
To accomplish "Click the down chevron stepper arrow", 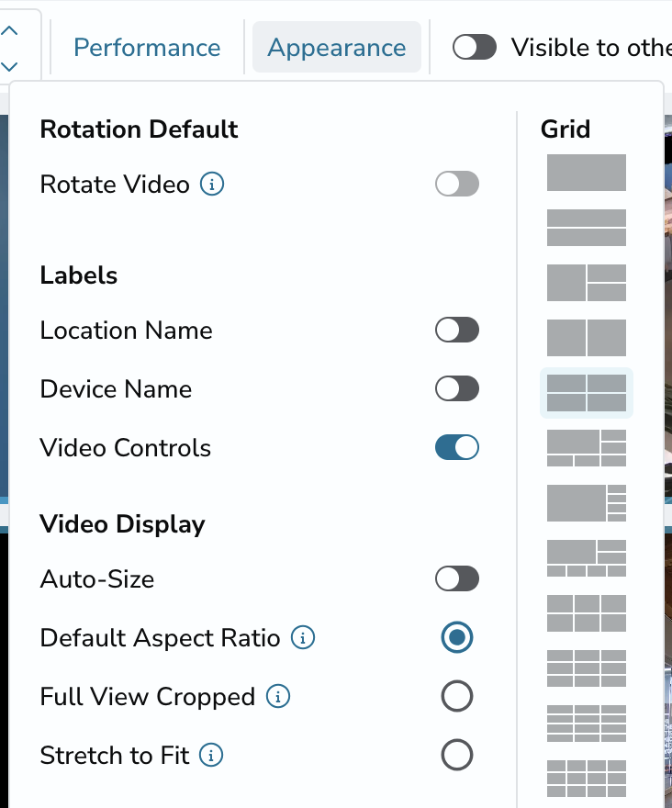I will point(9,66).
